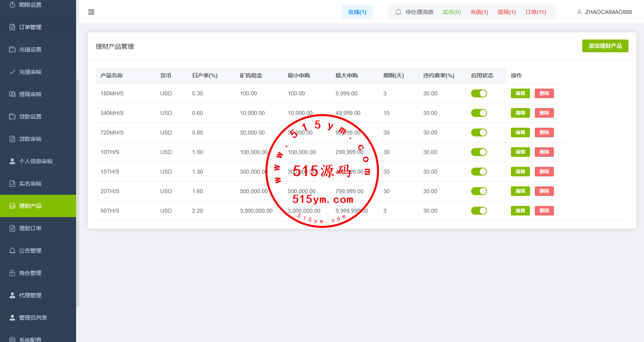
Task: Toggle the 50TH/S product status switch
Action: point(479,211)
